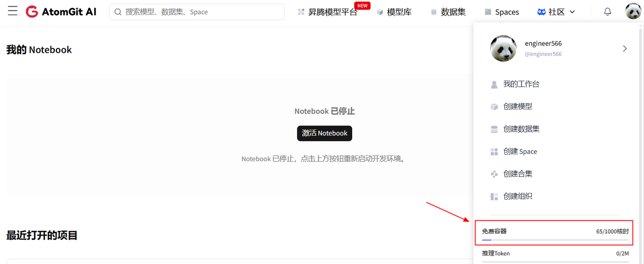Expand the community dropdown chevron
Image resolution: width=644 pixels, height=264 pixels.
(x=572, y=12)
